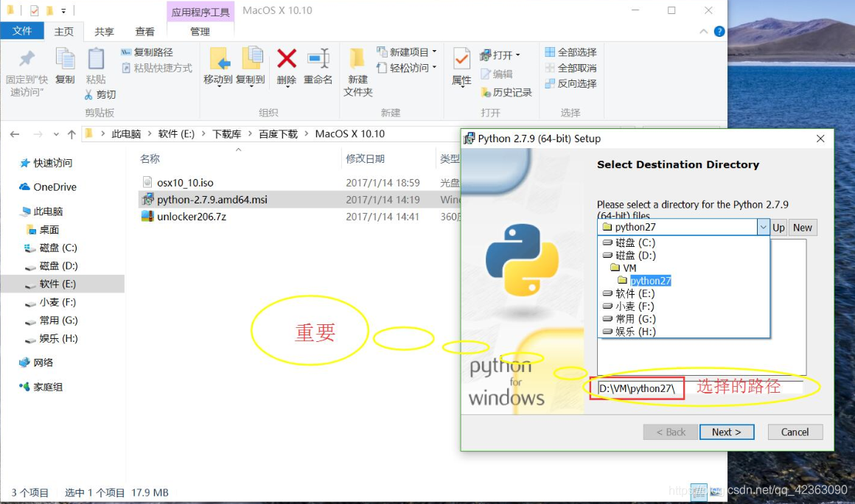Select the osx10_10.iso file
This screenshot has height=504, width=855.
(185, 183)
